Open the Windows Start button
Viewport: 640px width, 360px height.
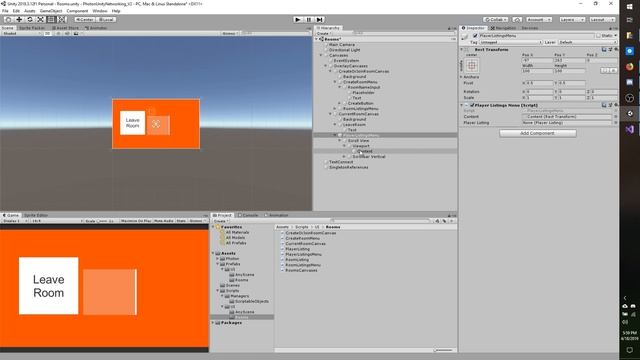click(629, 6)
